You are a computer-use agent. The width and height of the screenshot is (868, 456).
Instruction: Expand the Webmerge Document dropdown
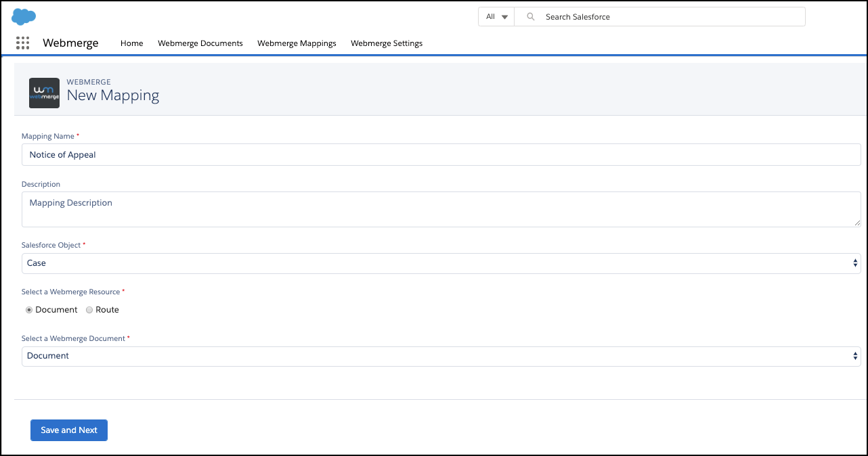441,356
